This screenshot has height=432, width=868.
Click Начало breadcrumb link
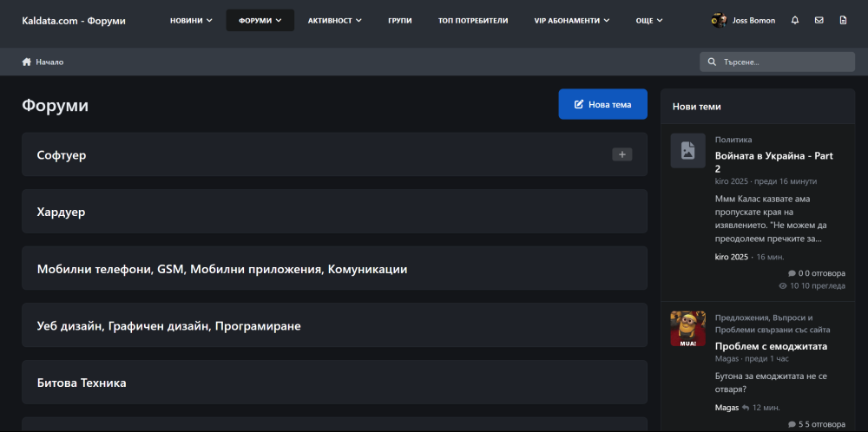tap(49, 62)
